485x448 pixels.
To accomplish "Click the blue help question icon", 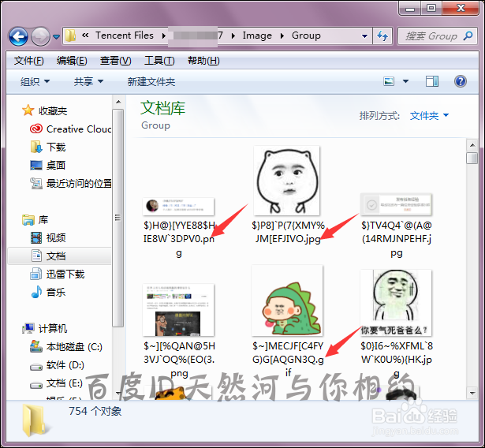I will click(x=461, y=81).
